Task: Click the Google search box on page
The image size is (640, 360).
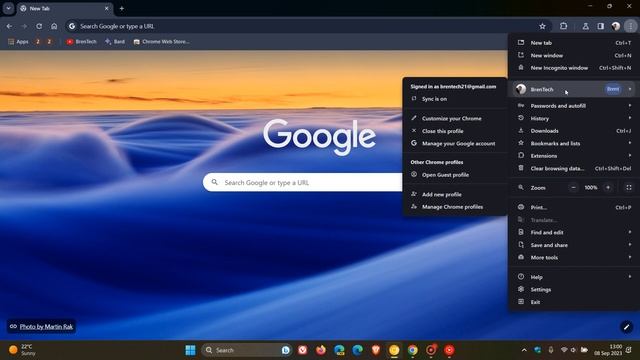Action: pos(303,182)
